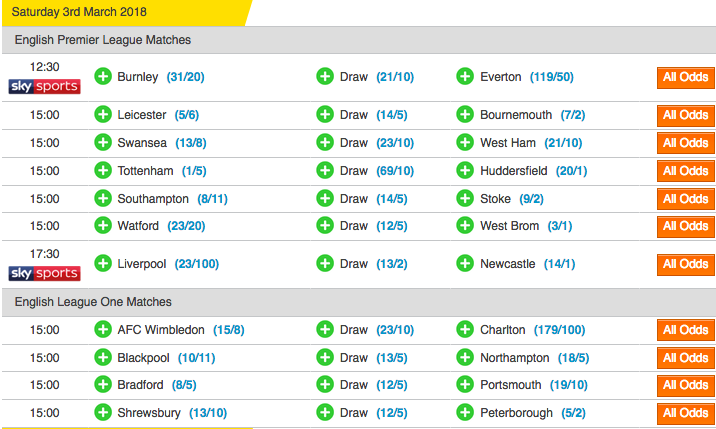This screenshot has height=429, width=716.
Task: Open All Odds for Shrewsbury vs Peterborough
Action: tap(685, 413)
